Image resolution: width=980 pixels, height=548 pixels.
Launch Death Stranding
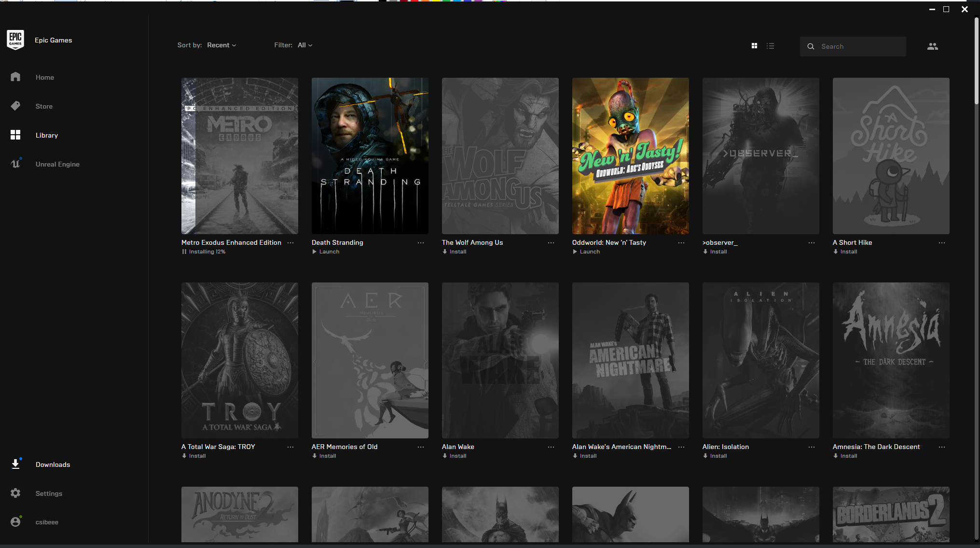(326, 252)
